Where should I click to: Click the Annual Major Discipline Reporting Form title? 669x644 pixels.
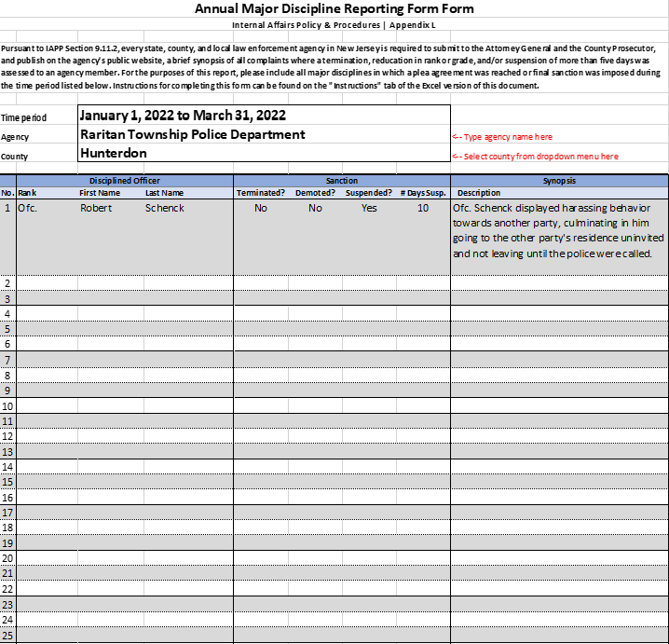pos(334,9)
